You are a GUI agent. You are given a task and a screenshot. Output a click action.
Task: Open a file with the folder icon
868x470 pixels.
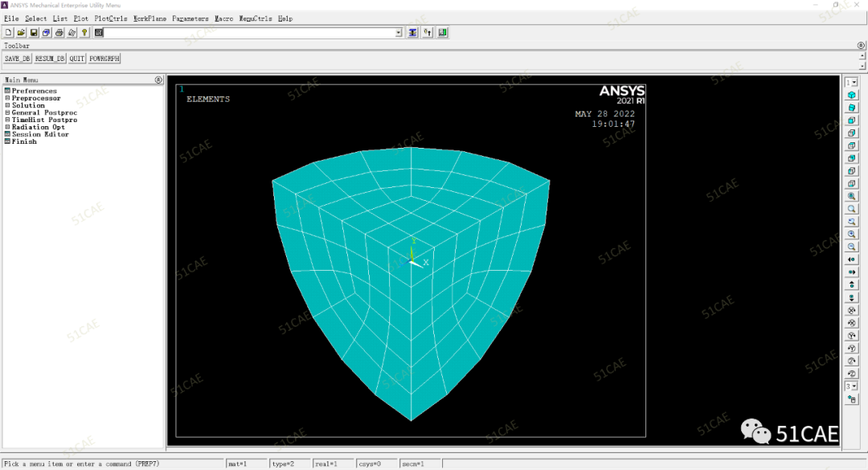coord(21,32)
